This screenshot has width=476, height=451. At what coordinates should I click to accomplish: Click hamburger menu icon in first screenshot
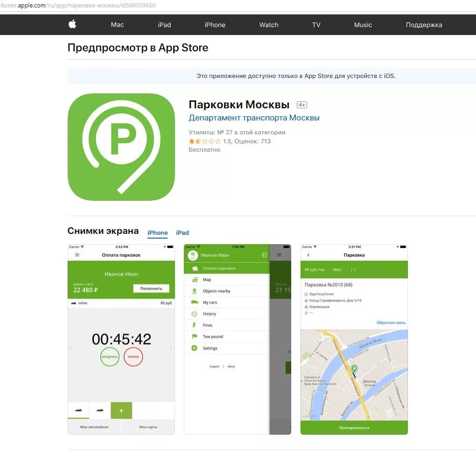(77, 255)
